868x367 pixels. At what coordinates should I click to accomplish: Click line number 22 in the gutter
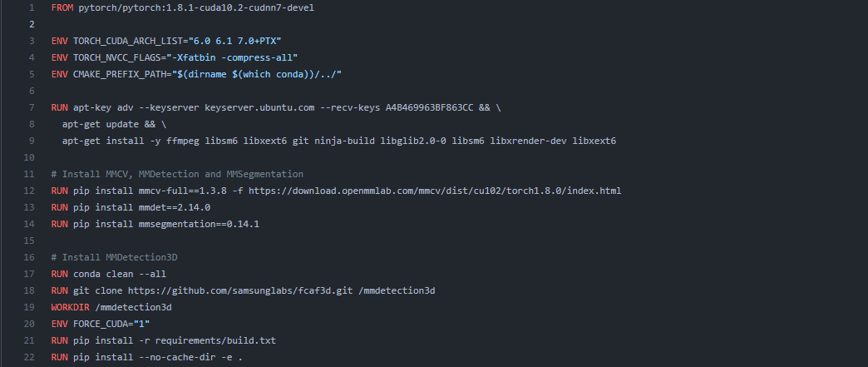(29, 357)
